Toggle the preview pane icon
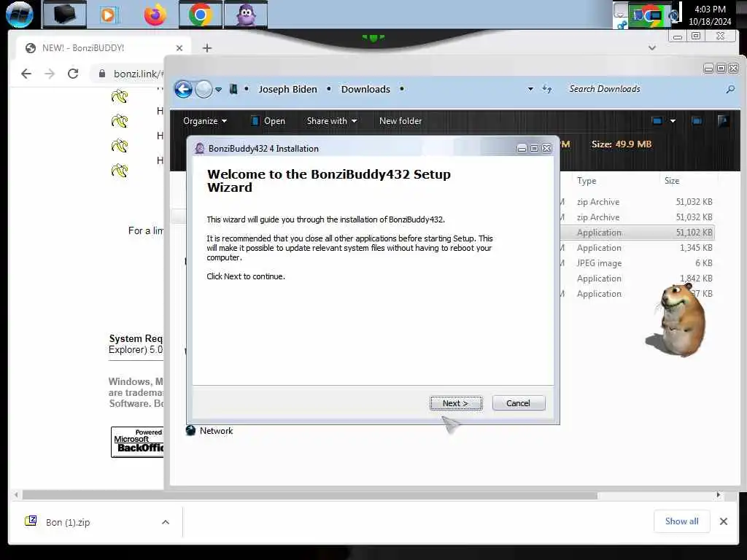 click(697, 121)
